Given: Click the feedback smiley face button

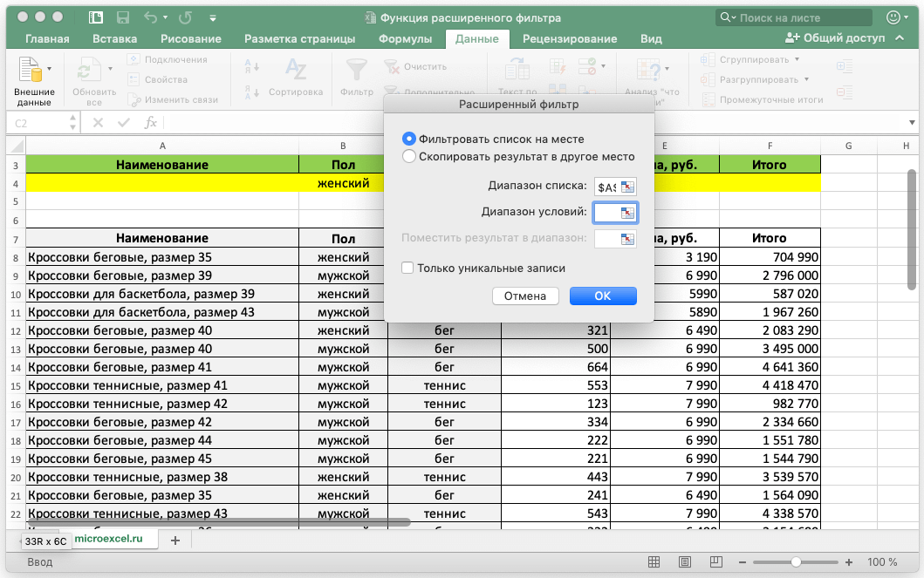Looking at the screenshot, I should coord(893,17).
